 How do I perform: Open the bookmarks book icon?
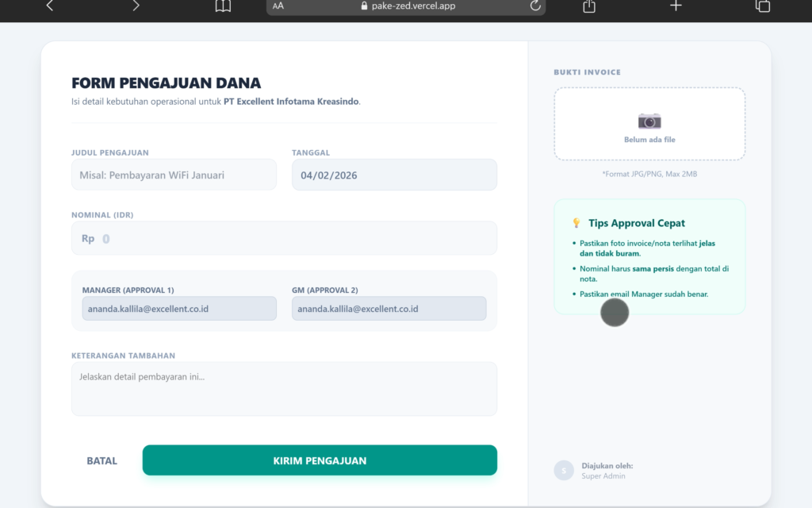pos(223,6)
